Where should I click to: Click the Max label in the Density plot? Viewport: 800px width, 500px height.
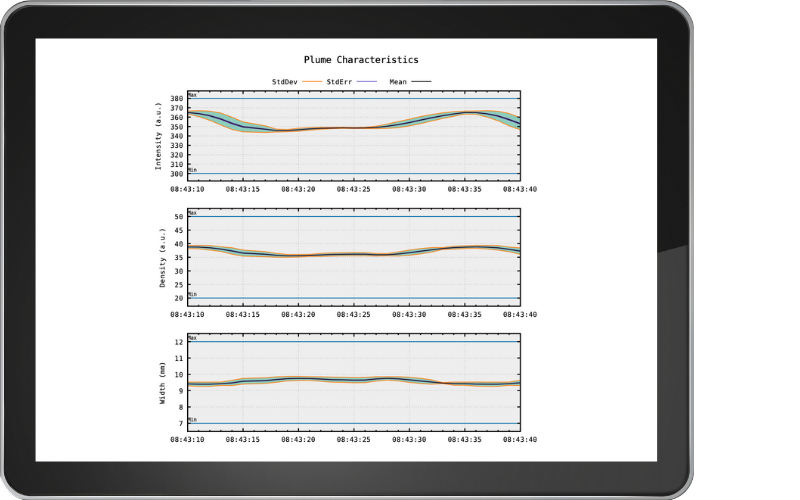193,212
